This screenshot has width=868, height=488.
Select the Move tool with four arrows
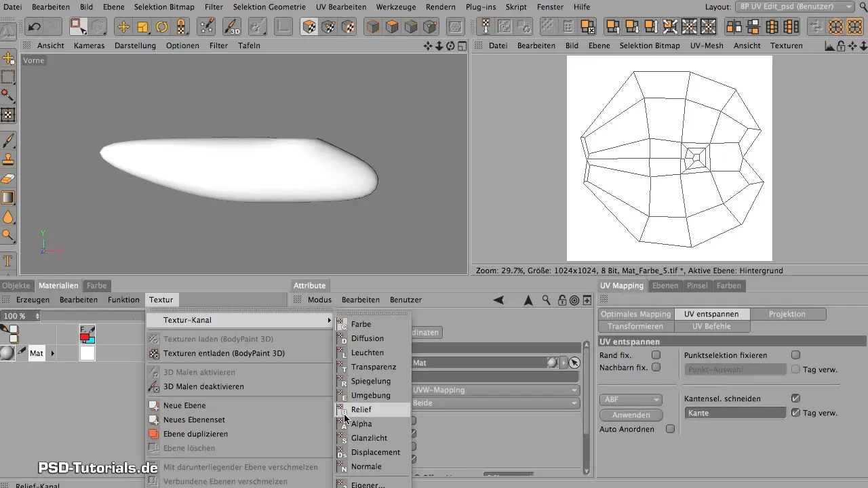pyautogui.click(x=123, y=27)
